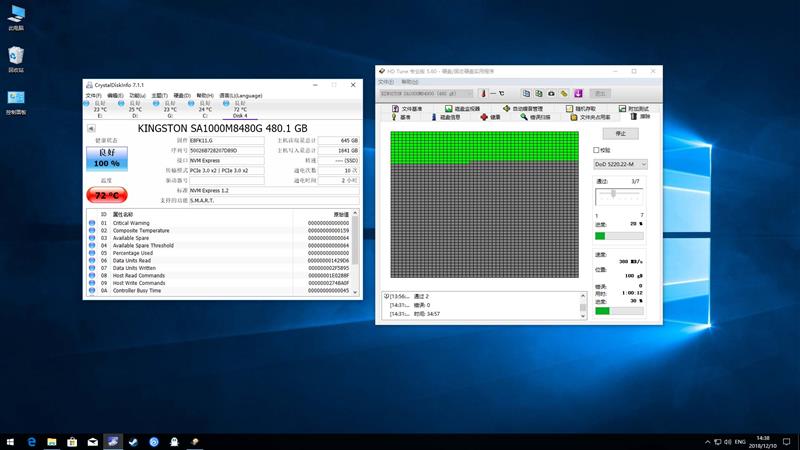Click the pass progress bar at 20 %
Screen dimensions: 800x450
tap(619, 236)
